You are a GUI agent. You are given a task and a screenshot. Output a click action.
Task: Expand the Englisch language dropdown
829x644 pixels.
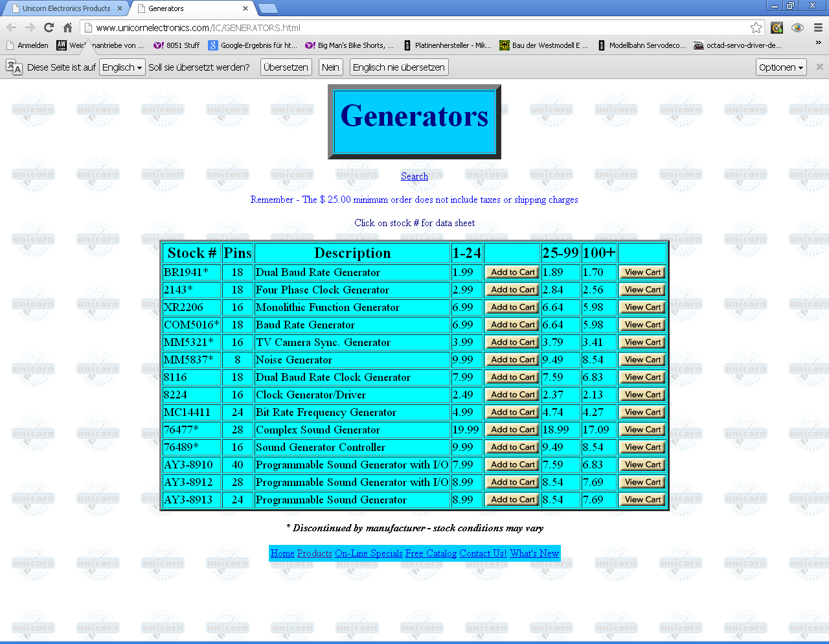tap(122, 67)
